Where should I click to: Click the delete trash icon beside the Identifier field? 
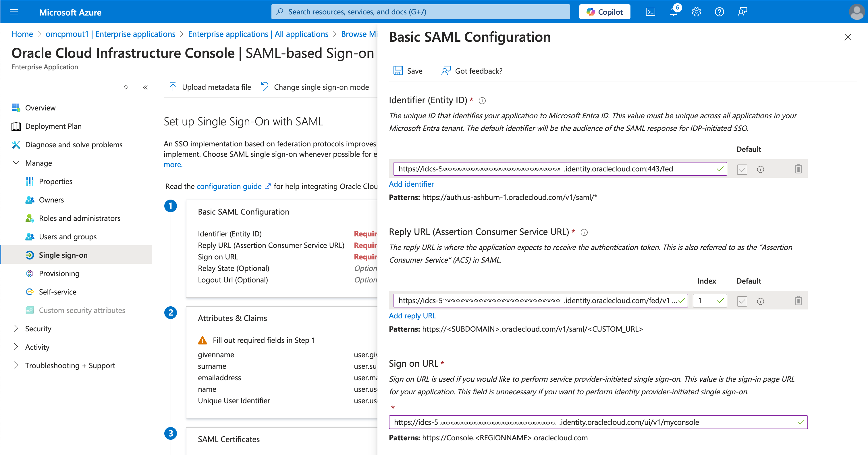(798, 169)
